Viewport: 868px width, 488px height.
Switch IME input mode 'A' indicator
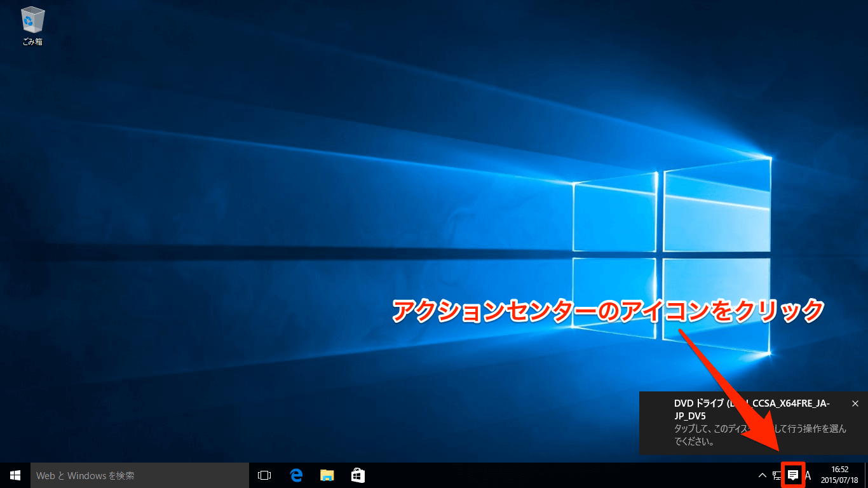(808, 475)
